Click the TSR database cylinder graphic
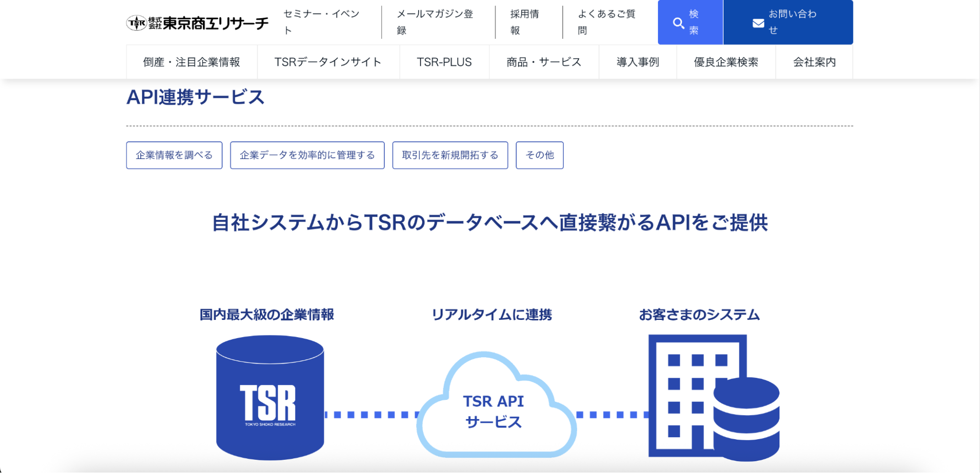 pyautogui.click(x=270, y=397)
